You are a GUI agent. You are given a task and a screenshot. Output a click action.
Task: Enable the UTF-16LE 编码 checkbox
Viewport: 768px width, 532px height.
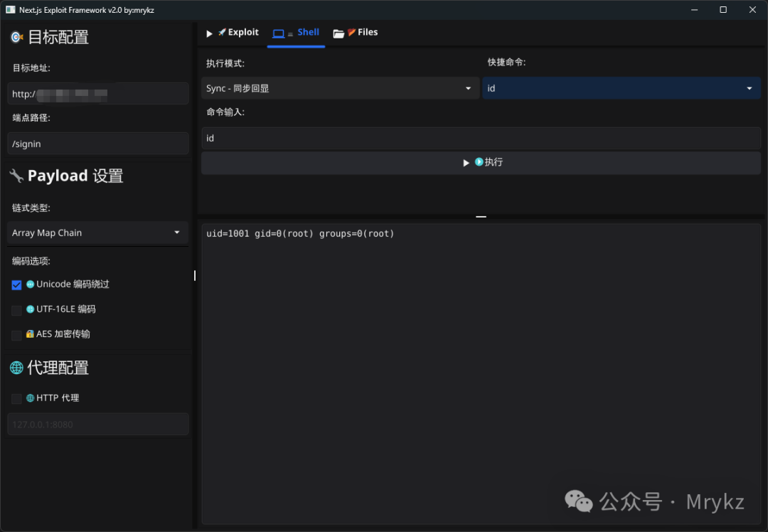pos(16,309)
